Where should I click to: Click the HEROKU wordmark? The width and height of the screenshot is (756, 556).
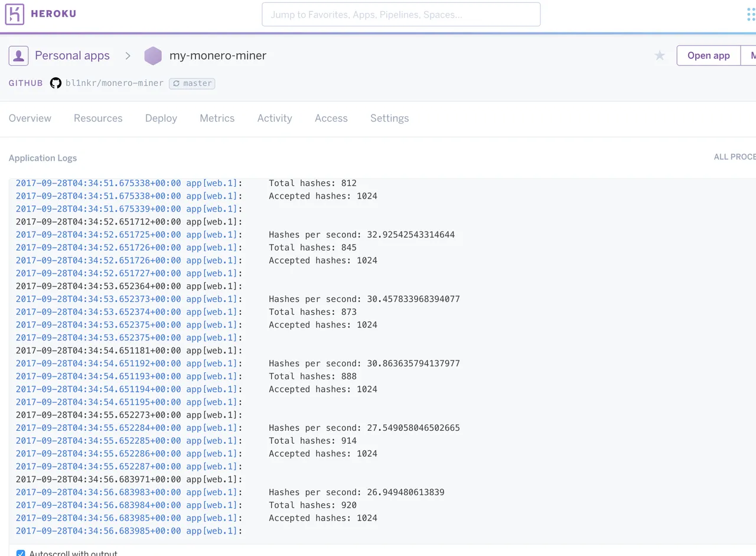click(x=53, y=14)
